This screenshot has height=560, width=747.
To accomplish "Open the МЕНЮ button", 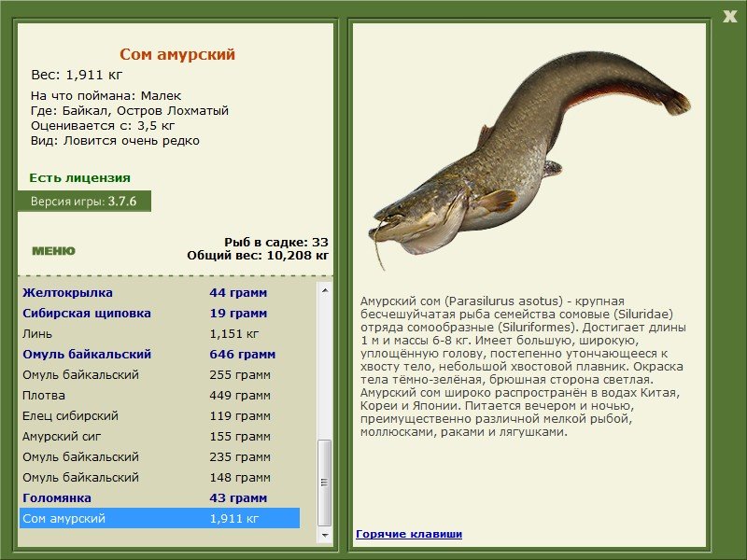I will pyautogui.click(x=53, y=251).
